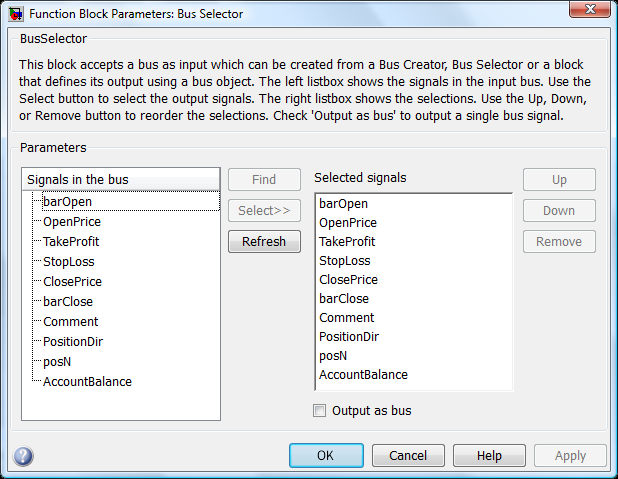
Task: Click the Refresh button
Action: click(264, 241)
